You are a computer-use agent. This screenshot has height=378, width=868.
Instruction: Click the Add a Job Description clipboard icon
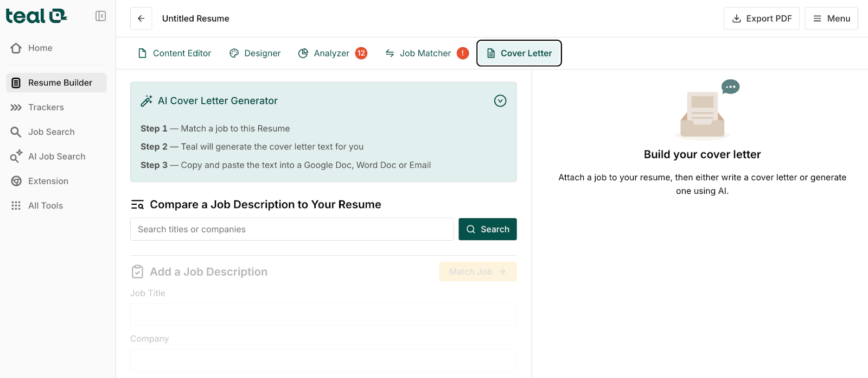[138, 272]
